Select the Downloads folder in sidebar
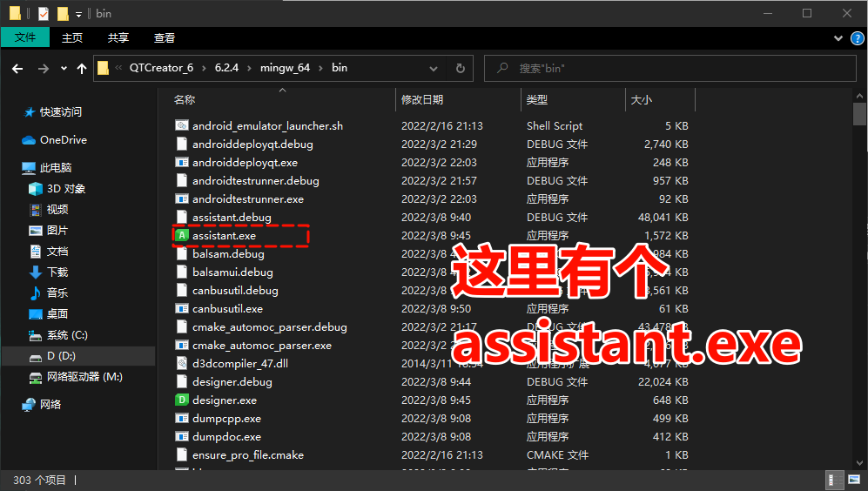Screen dimensions: 868x491 tap(49, 272)
